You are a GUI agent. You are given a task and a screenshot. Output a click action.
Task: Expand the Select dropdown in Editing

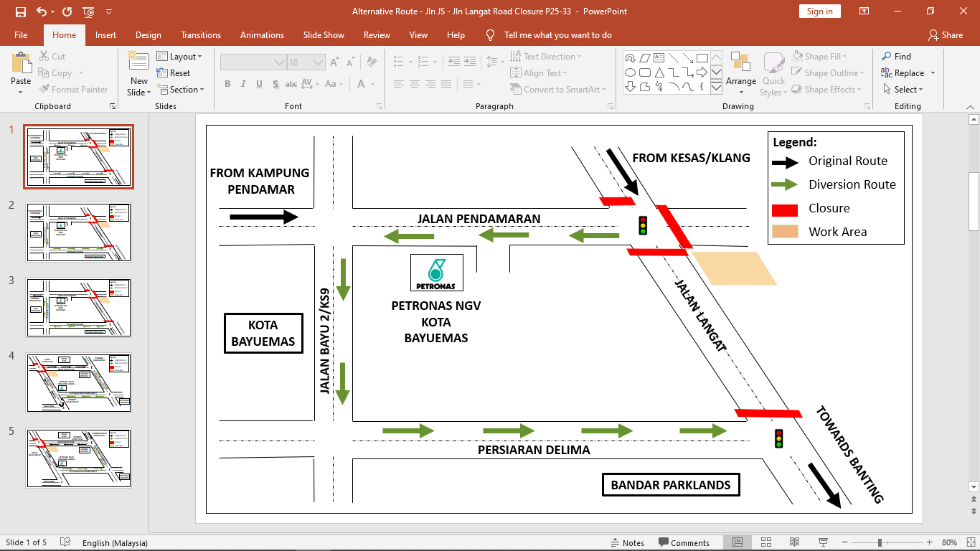tap(903, 90)
